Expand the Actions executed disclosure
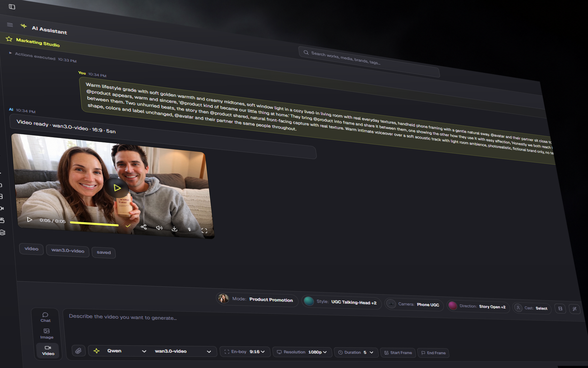 10,53
